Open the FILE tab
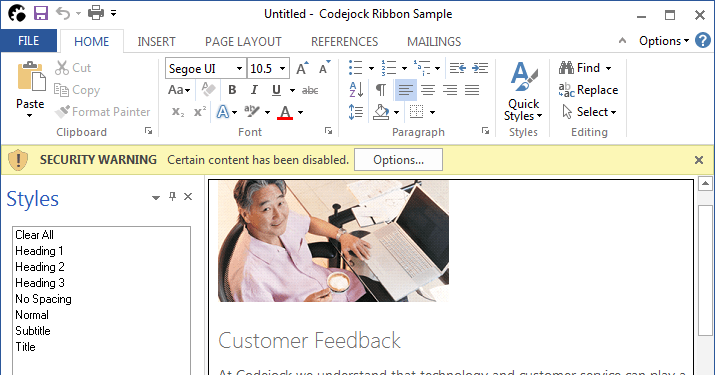 click(28, 41)
